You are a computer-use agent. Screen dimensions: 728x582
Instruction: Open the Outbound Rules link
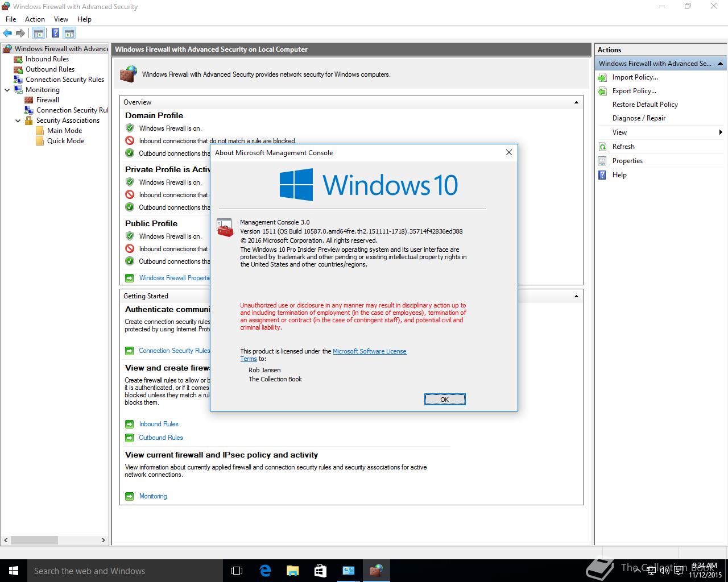pos(161,438)
